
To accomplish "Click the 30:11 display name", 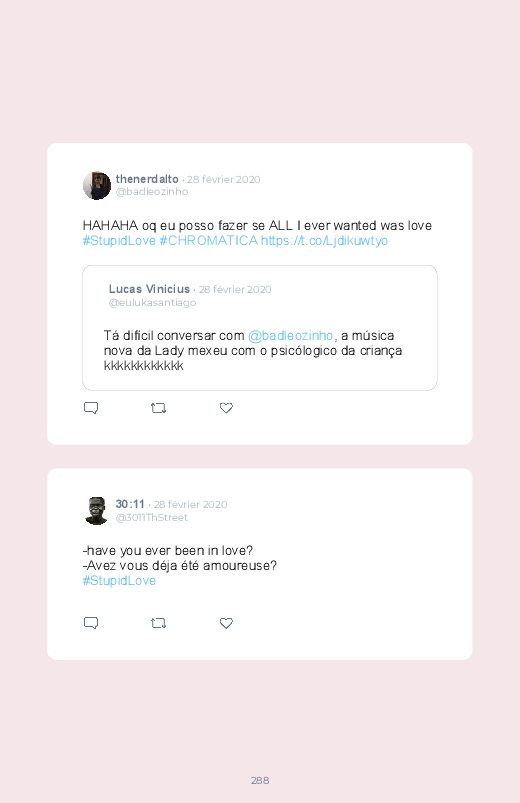I will [x=130, y=504].
